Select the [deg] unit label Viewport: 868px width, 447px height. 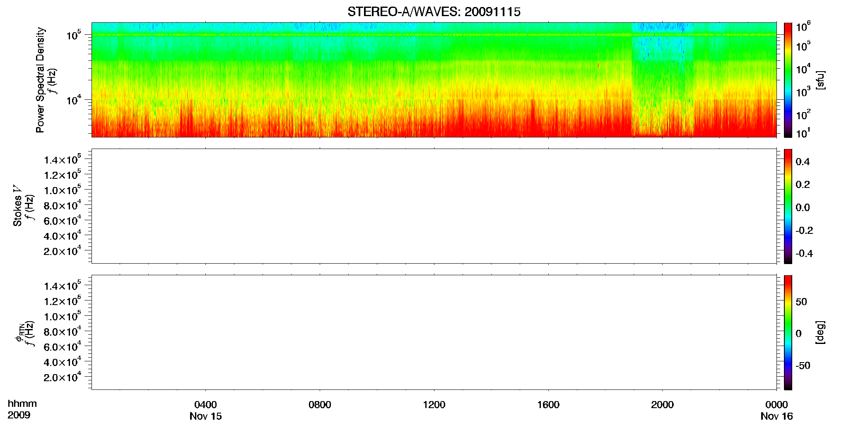[x=820, y=332]
